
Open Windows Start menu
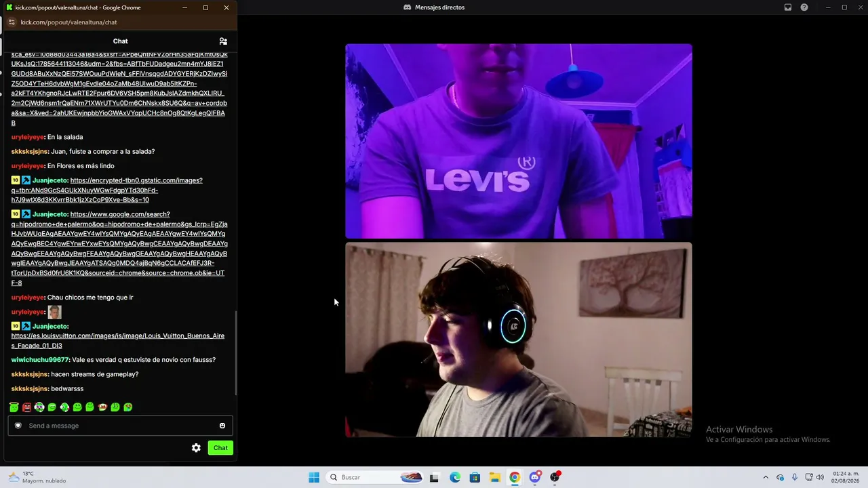click(x=314, y=477)
